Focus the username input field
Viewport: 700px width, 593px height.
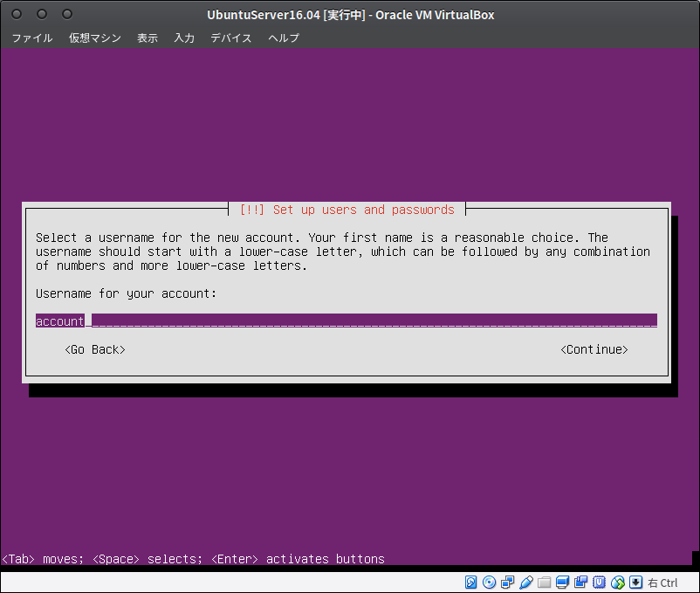click(x=347, y=321)
